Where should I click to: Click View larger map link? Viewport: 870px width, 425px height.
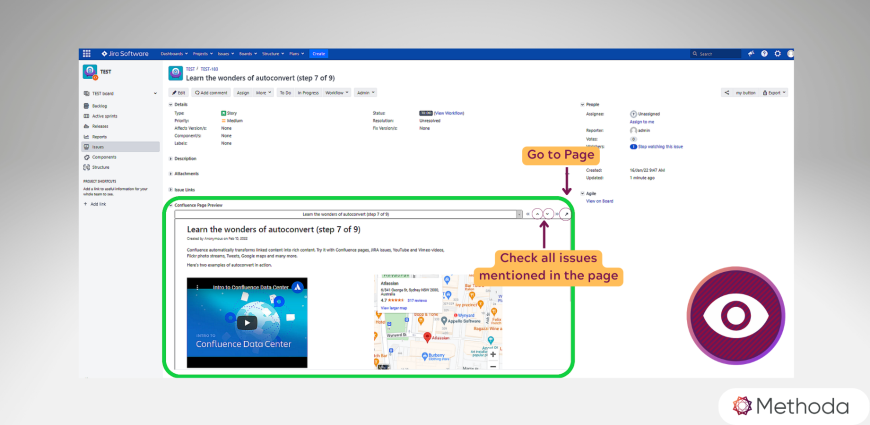point(394,307)
